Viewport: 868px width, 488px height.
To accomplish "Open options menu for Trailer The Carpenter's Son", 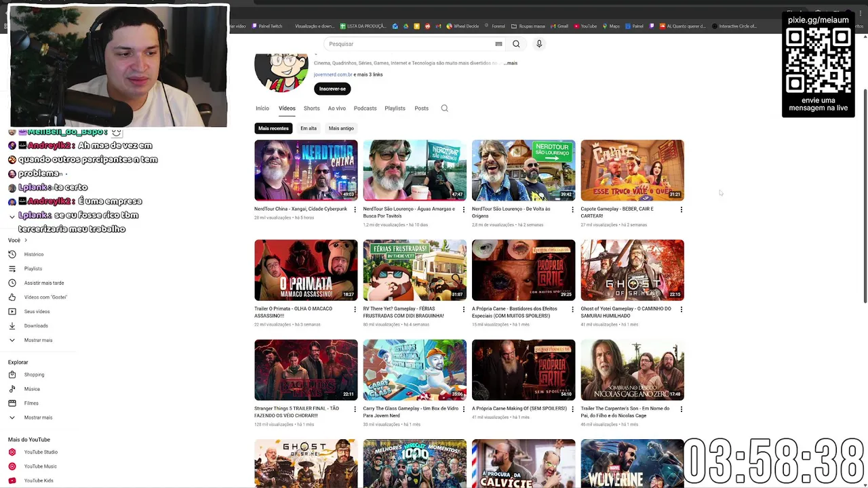I will [682, 409].
